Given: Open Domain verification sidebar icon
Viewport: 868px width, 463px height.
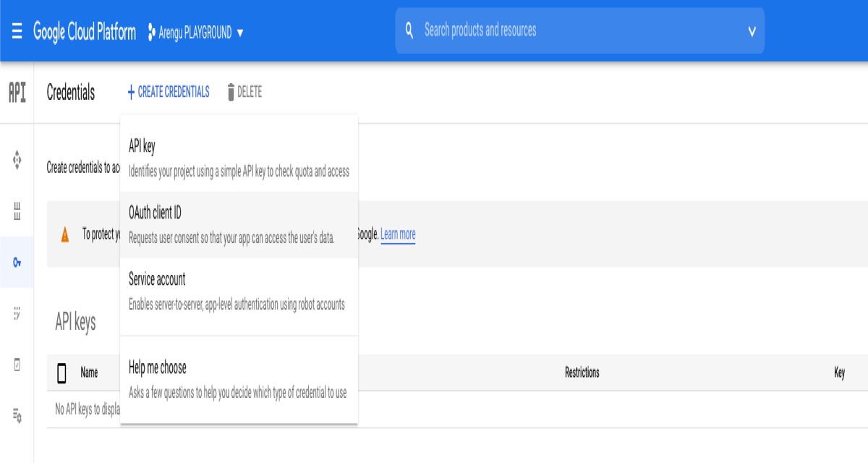Looking at the screenshot, I should click(x=17, y=365).
